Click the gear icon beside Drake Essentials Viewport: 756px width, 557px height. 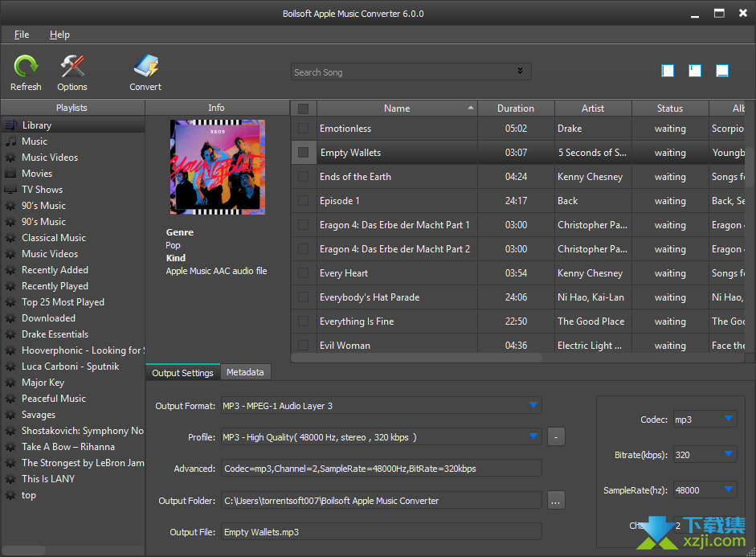click(x=10, y=334)
